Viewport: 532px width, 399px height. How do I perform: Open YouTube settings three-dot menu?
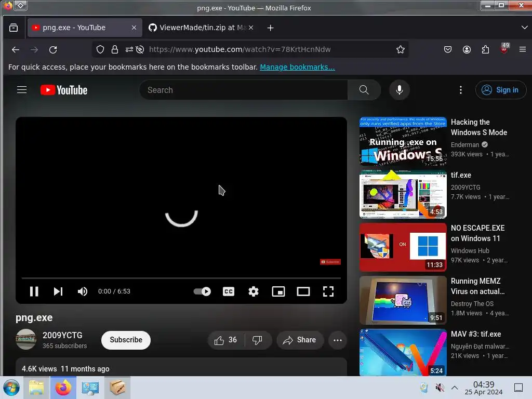click(460, 90)
